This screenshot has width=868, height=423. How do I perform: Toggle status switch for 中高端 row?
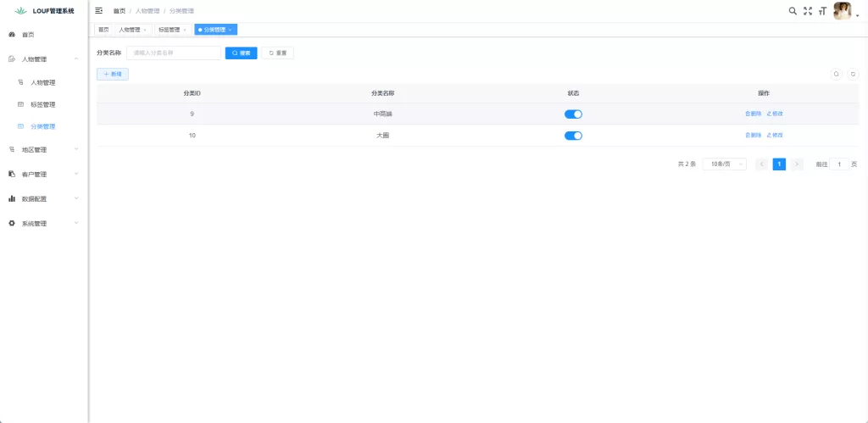pos(573,114)
